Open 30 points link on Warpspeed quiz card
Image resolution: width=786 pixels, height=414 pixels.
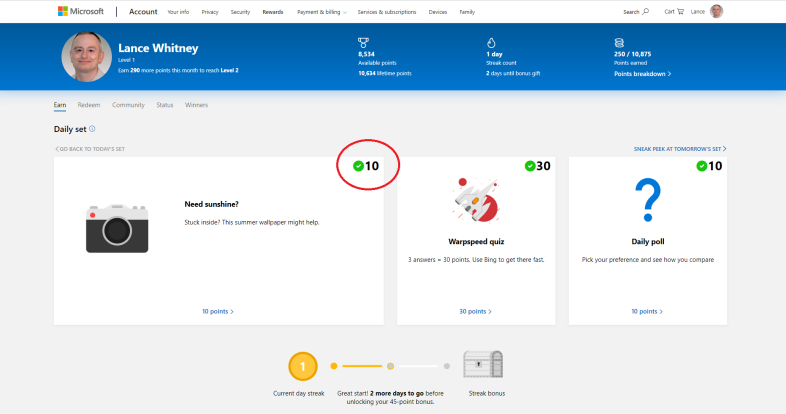pos(475,311)
